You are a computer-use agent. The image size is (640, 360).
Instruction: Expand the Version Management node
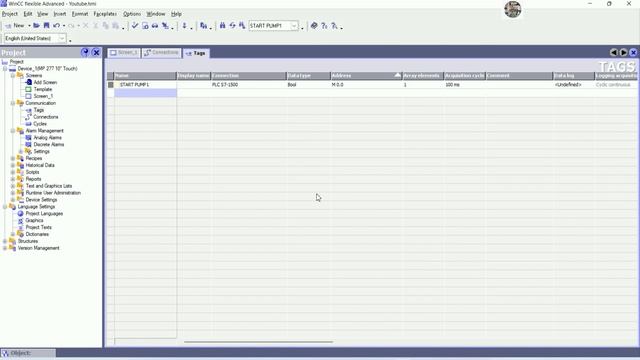[5, 248]
